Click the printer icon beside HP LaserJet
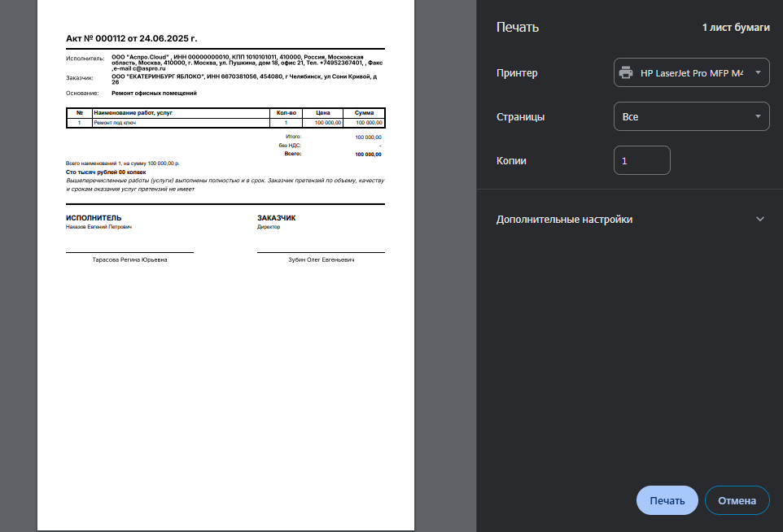783x532 pixels. click(625, 73)
